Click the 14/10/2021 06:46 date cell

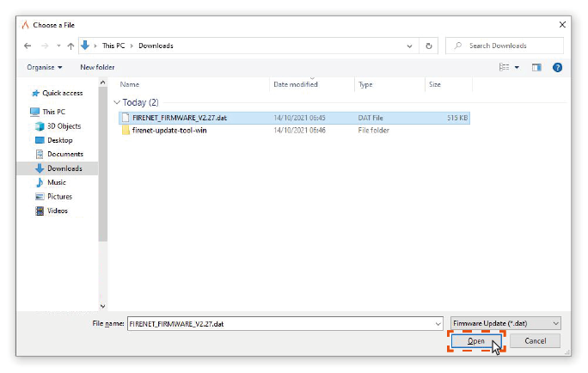[x=299, y=131]
